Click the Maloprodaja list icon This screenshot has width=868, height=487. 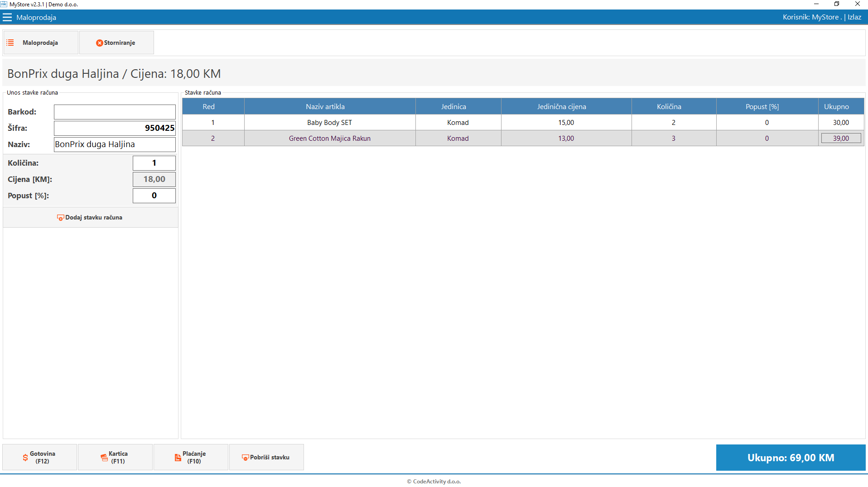10,43
